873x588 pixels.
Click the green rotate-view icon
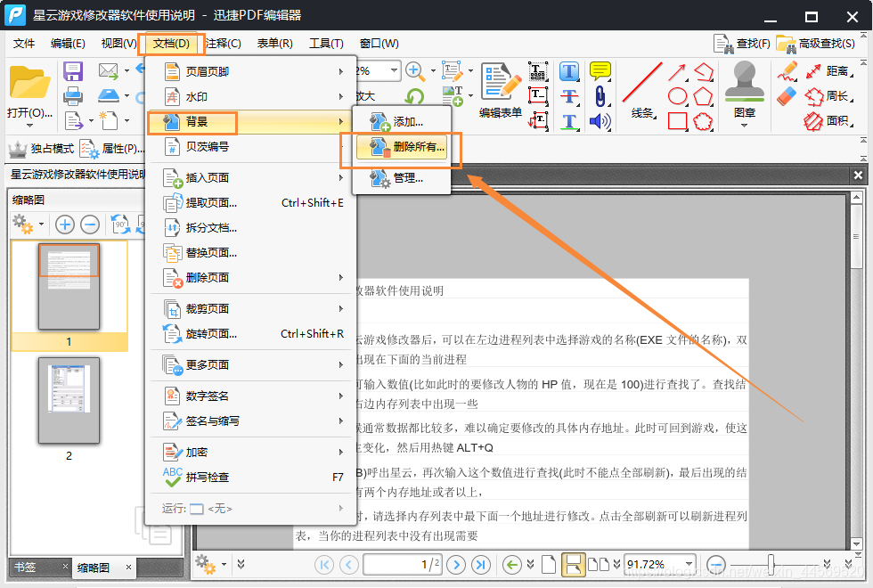(413, 96)
